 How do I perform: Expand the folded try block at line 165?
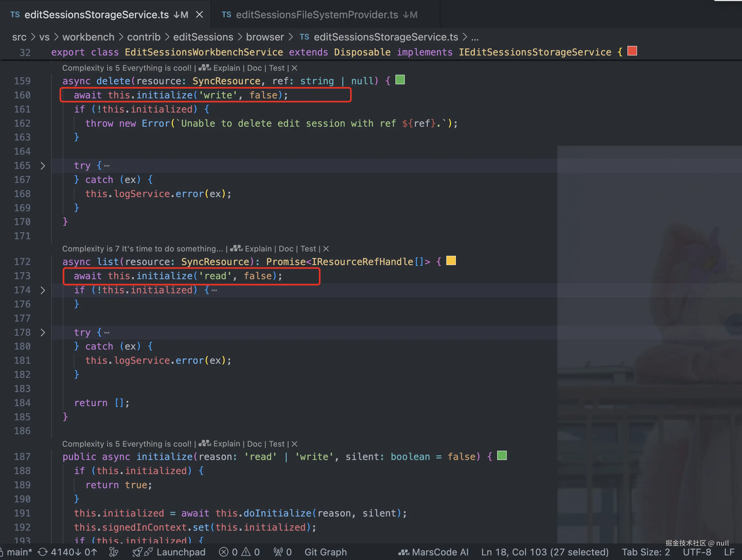[x=43, y=166]
